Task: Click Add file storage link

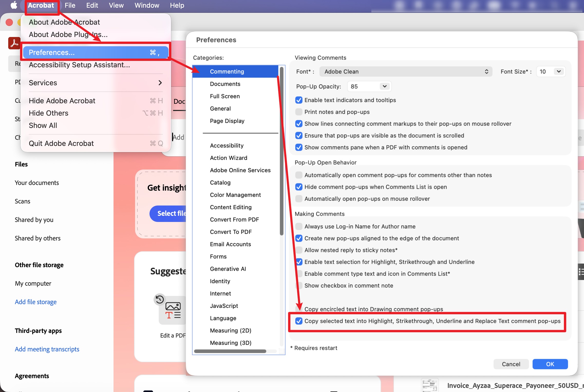Action: click(x=36, y=302)
